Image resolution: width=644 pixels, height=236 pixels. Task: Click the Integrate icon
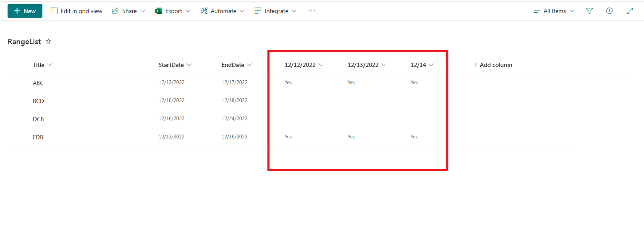click(258, 11)
